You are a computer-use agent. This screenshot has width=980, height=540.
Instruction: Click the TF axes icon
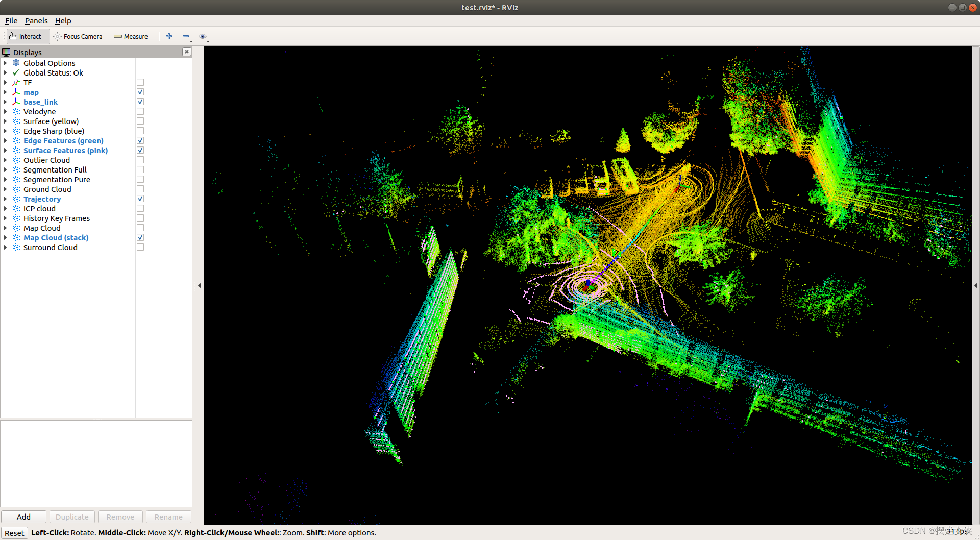[x=16, y=82]
